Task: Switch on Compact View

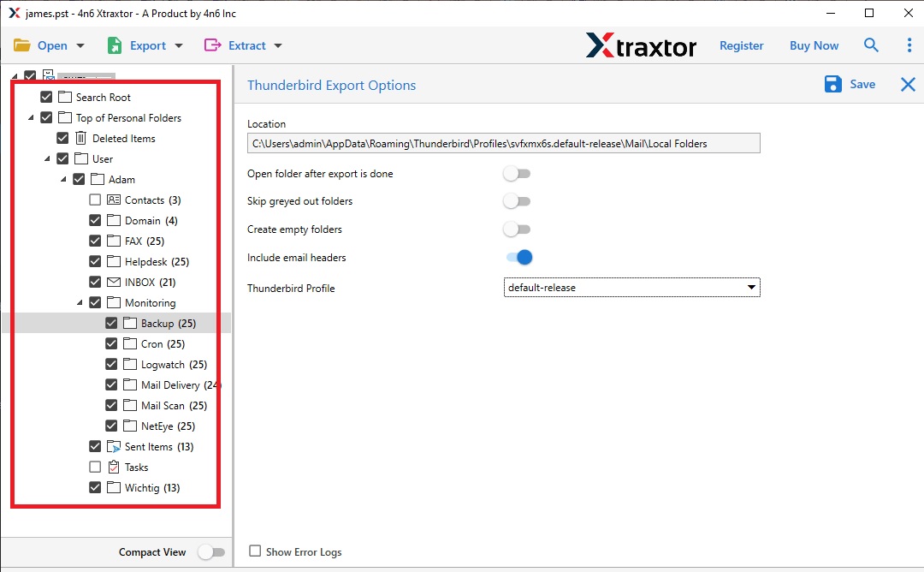Action: 212,551
